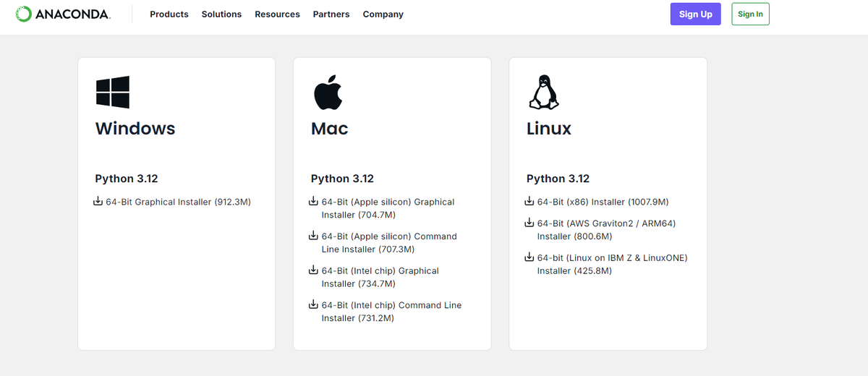Click download icon beside Windows 64-Bit Graphical Installer

(x=98, y=202)
